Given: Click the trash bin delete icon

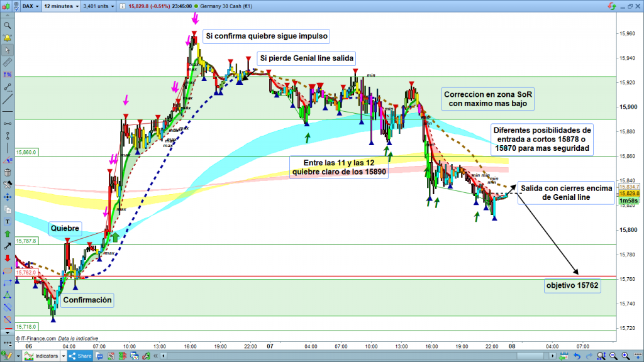Looking at the screenshot, I should (x=8, y=172).
